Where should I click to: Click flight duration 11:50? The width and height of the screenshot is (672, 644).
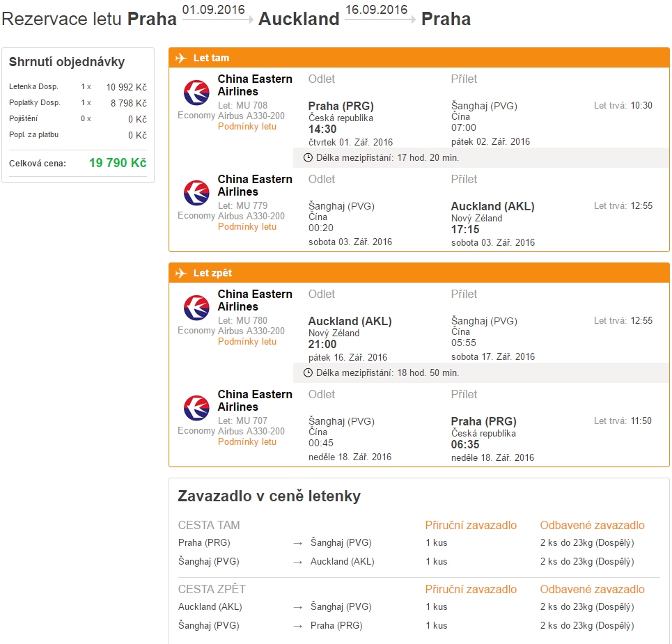tap(641, 421)
